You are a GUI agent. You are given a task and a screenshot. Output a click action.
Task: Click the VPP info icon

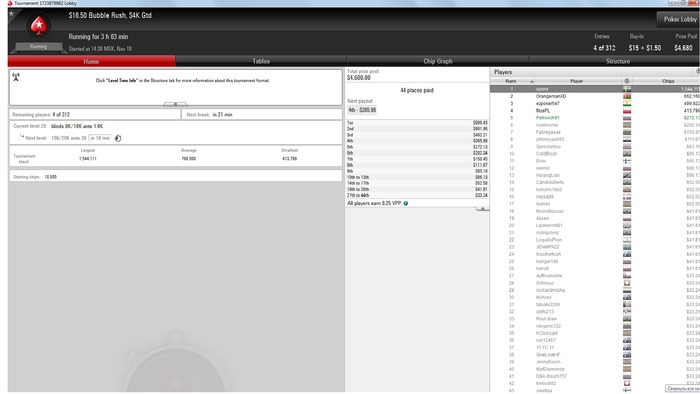[406, 203]
